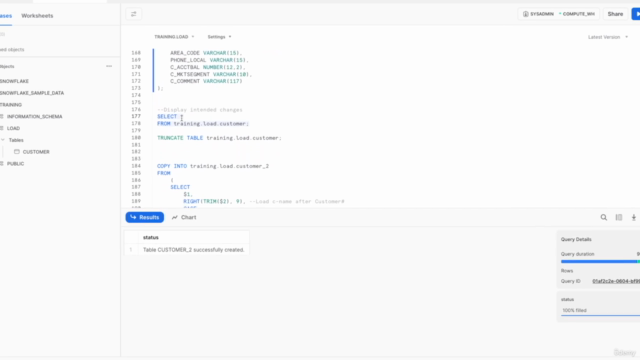Screen dimensions: 640x360
Task: Click the SELECT keyword on line 177
Action: coord(167,117)
